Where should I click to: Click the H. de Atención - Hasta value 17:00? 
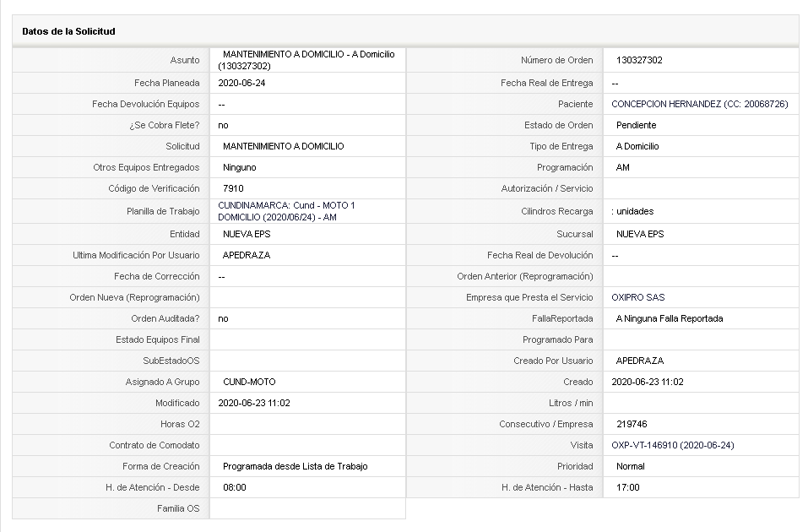point(627,488)
